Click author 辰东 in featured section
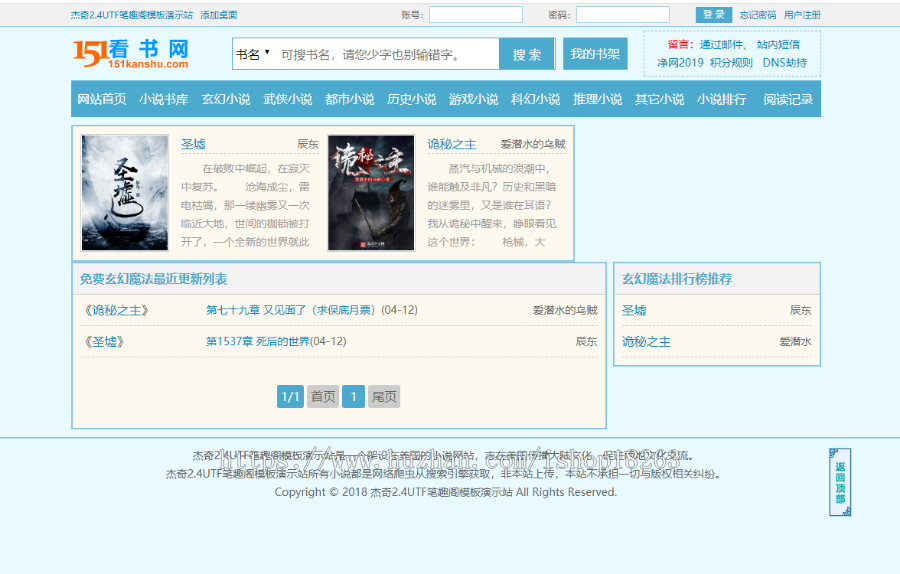 tap(308, 144)
